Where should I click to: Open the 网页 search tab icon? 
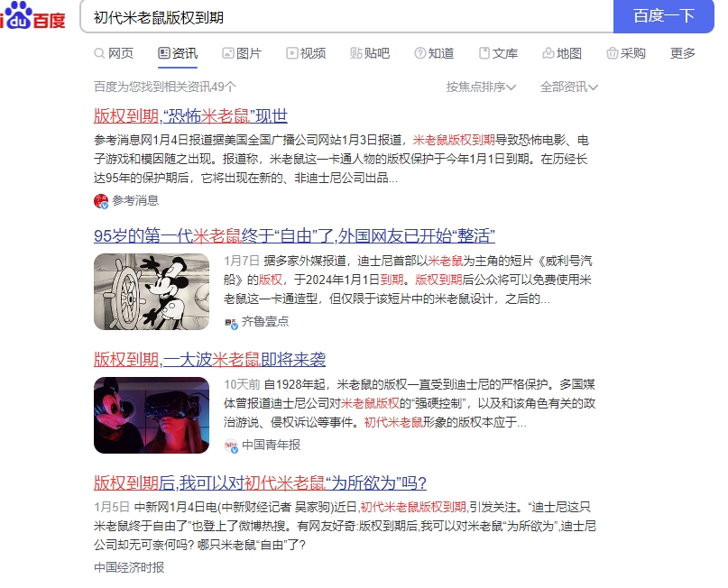point(99,53)
